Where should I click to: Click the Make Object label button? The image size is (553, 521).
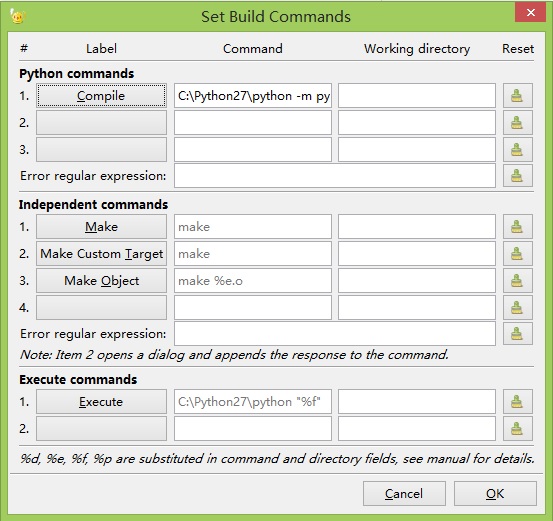pos(101,280)
